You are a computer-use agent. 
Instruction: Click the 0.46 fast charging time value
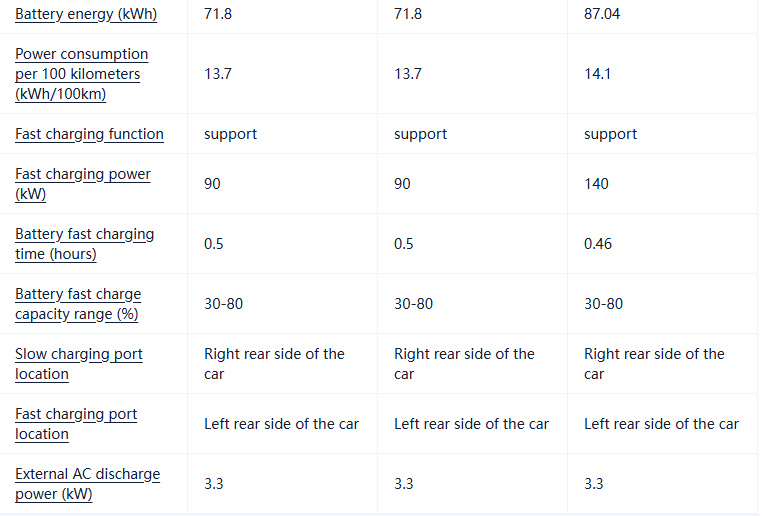tap(598, 244)
